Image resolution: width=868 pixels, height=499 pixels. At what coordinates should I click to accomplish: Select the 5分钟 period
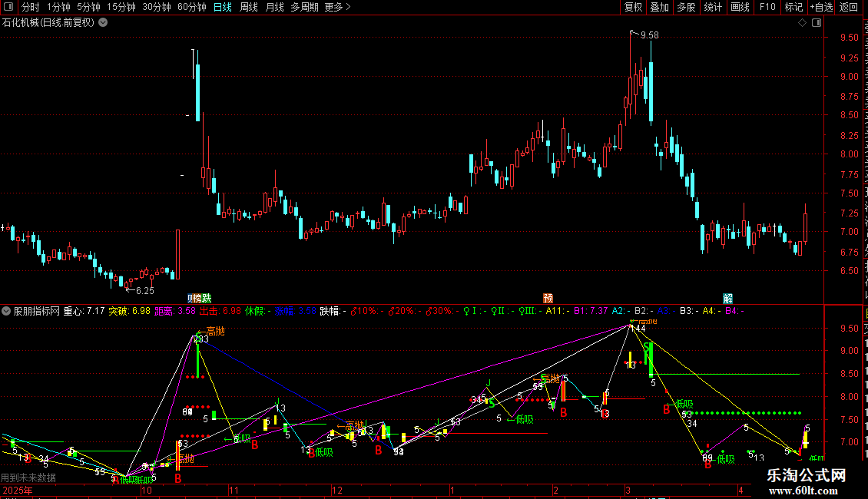tap(88, 7)
